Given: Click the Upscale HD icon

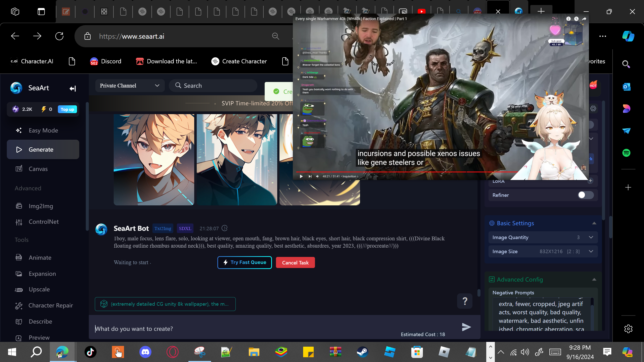Looking at the screenshot, I should 19,290.
